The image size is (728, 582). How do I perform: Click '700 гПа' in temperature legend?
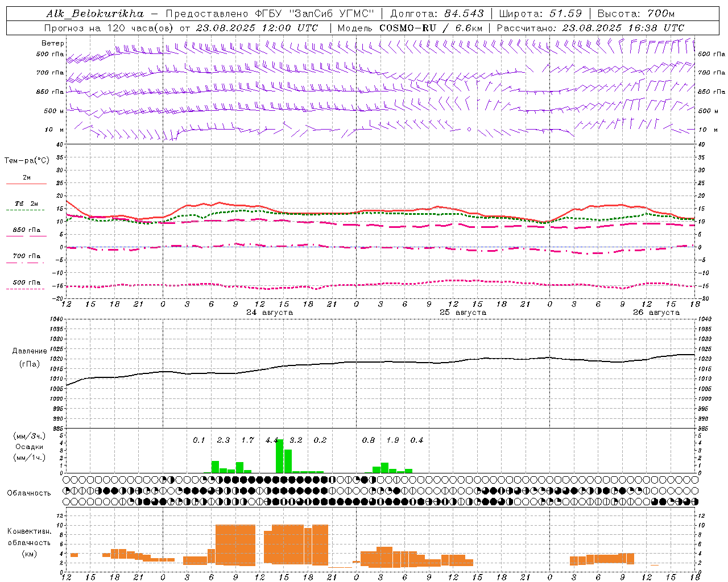pos(27,256)
